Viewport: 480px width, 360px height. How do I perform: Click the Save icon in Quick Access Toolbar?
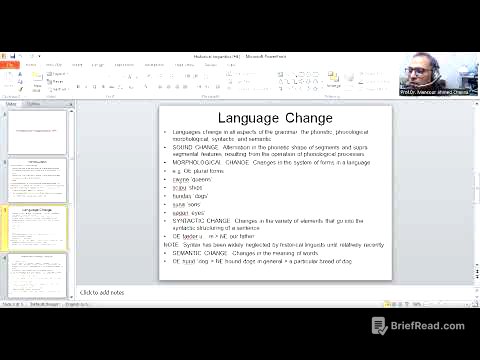click(x=12, y=56)
